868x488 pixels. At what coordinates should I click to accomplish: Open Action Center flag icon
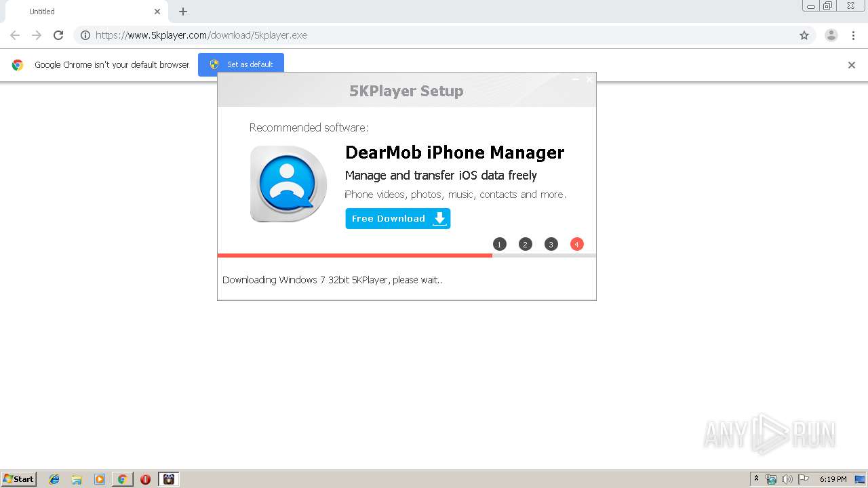coord(804,479)
